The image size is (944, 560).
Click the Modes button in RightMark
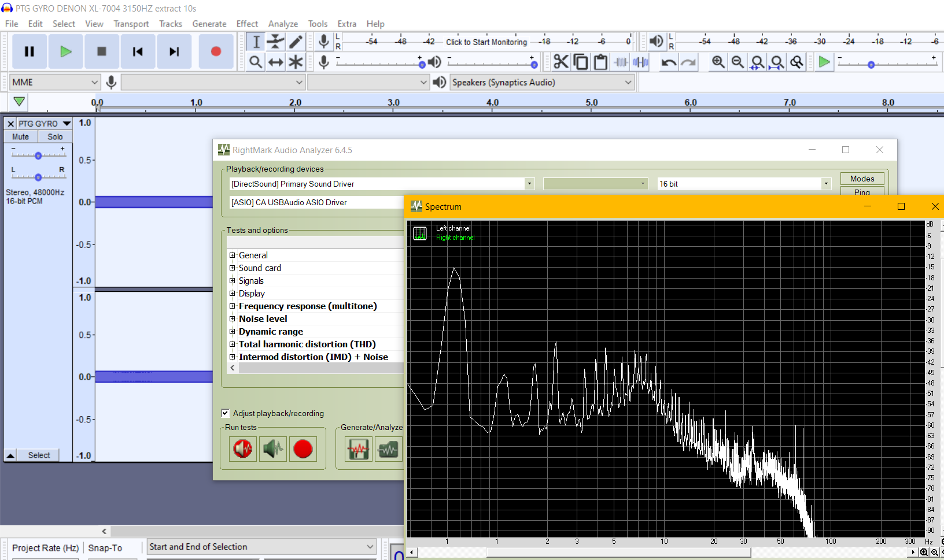[862, 179]
